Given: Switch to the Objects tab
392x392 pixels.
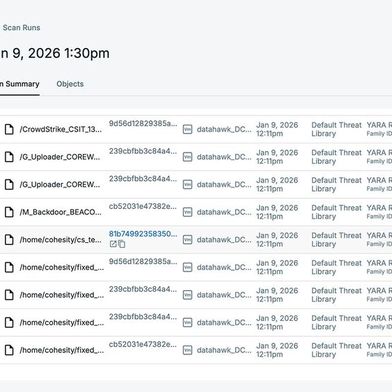Looking at the screenshot, I should point(70,84).
